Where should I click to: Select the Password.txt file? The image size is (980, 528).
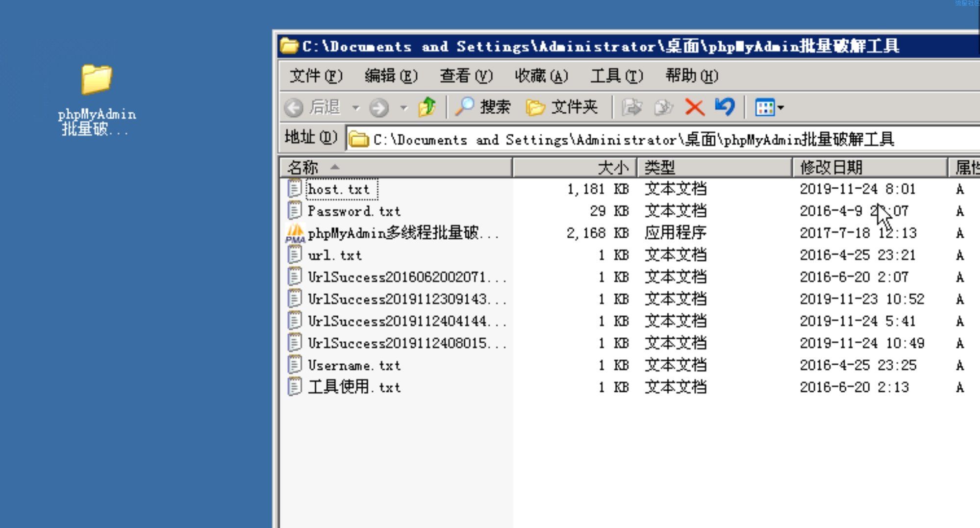(x=354, y=211)
